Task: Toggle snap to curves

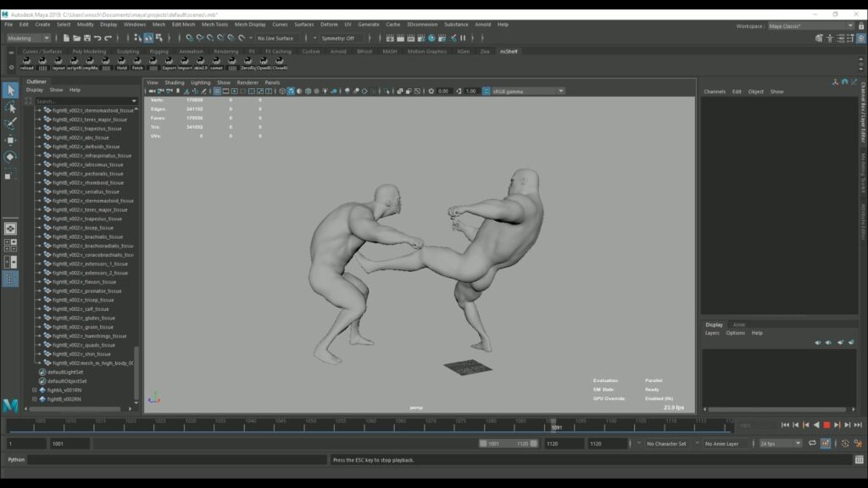Action: (x=200, y=38)
